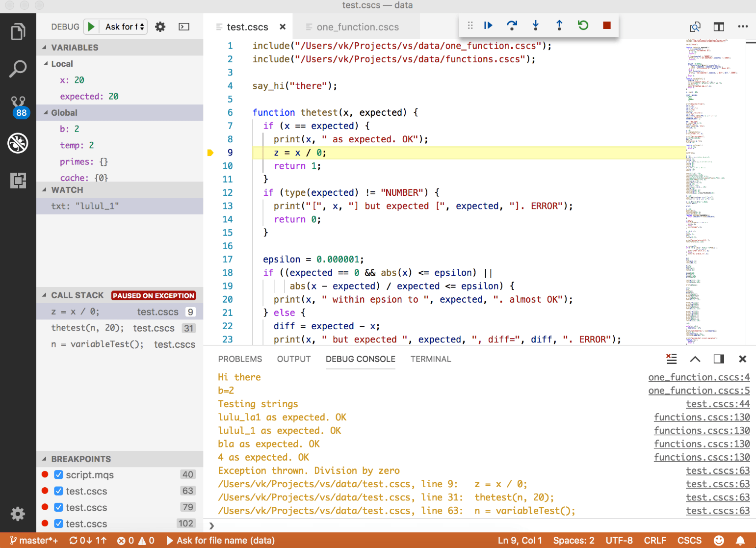Click the Step Into debug icon

(535, 25)
